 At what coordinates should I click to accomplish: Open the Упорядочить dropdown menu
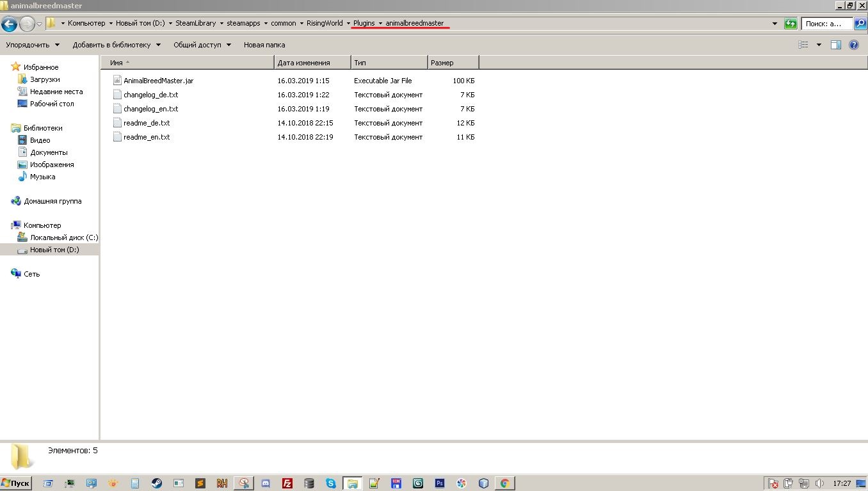pos(33,45)
